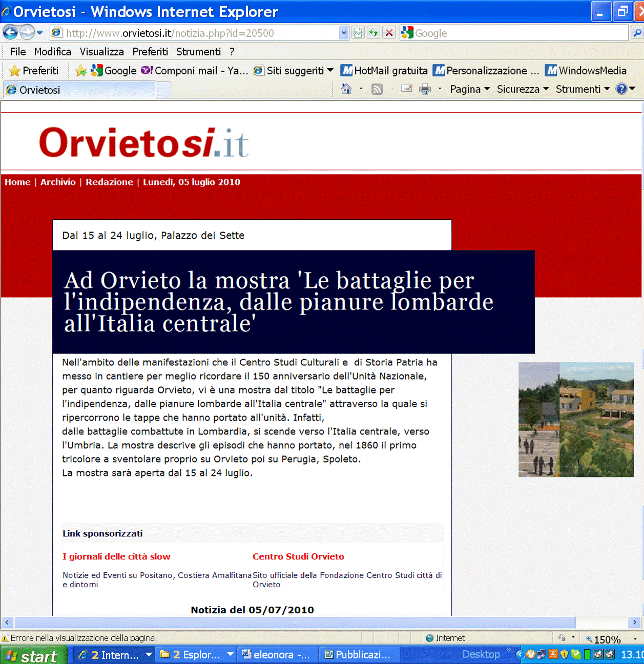
Task: Expand the Home icon dropdown arrow
Action: (361, 89)
